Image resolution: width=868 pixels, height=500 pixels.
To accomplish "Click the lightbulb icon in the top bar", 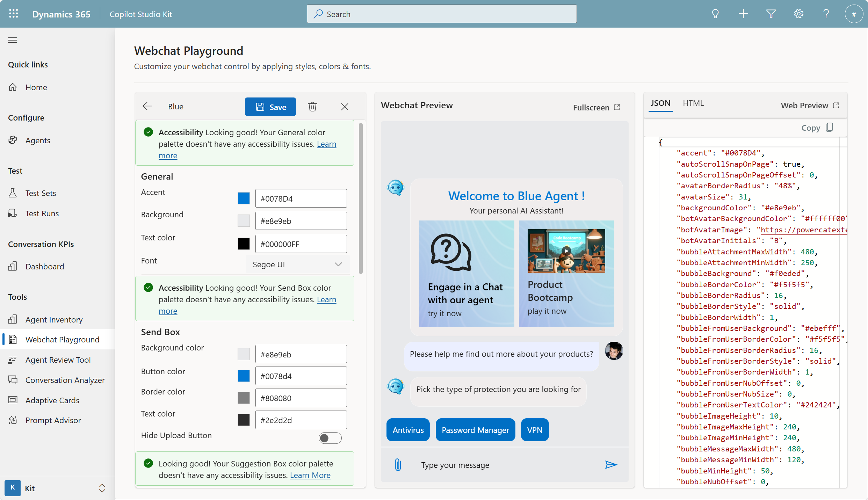I will tap(715, 14).
